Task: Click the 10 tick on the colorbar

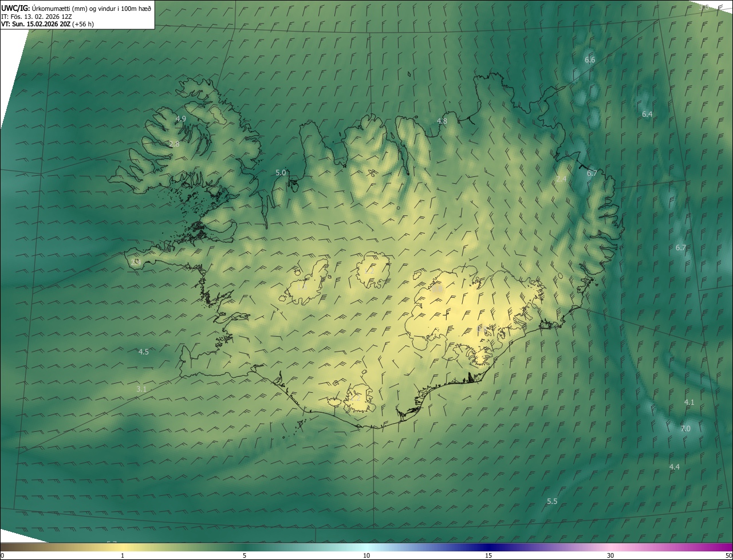Action: pos(366,555)
